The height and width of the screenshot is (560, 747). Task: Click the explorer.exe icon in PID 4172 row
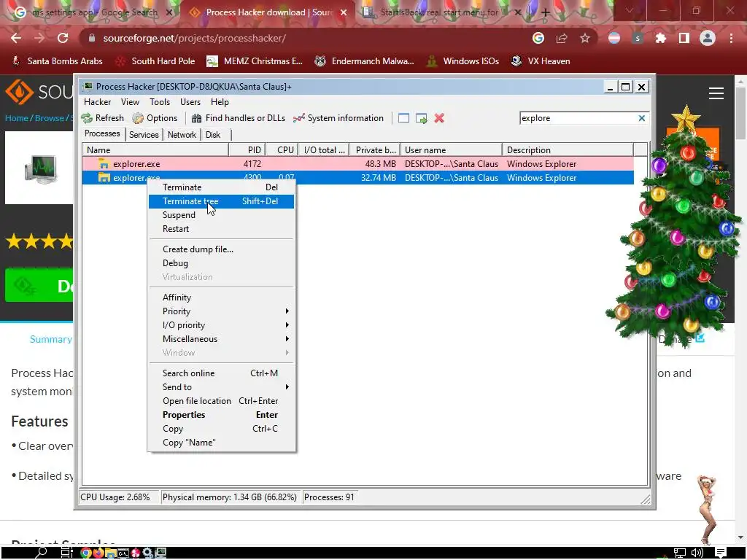104,164
